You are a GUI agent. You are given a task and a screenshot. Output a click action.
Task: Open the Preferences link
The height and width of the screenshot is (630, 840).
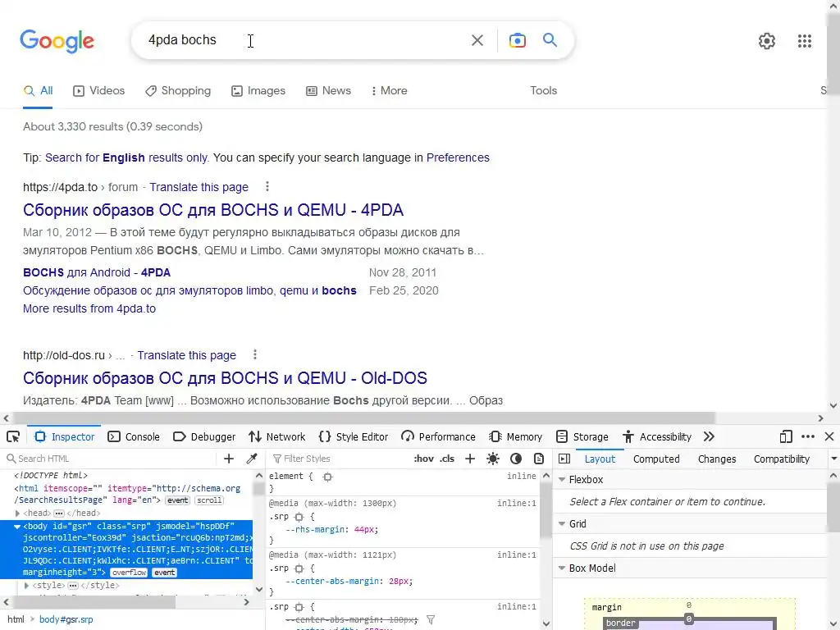click(x=458, y=157)
